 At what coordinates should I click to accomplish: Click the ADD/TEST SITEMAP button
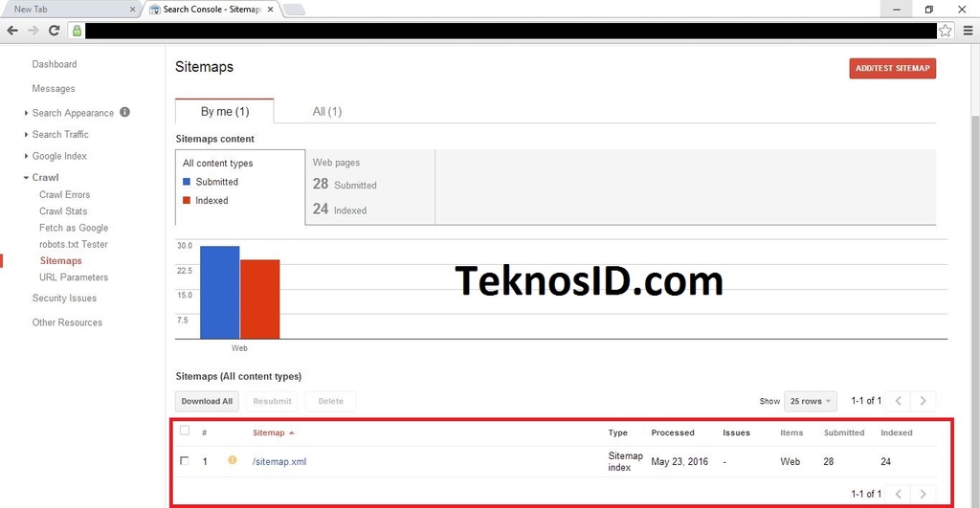[893, 68]
